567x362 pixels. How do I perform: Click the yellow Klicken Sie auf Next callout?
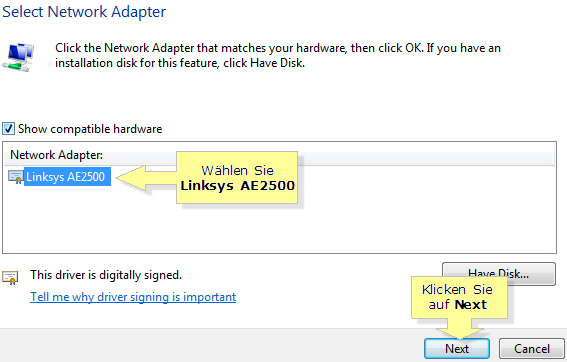[x=459, y=297]
